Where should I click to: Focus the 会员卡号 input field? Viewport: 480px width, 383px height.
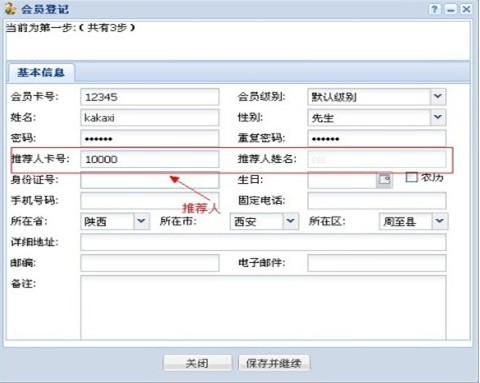click(x=150, y=97)
